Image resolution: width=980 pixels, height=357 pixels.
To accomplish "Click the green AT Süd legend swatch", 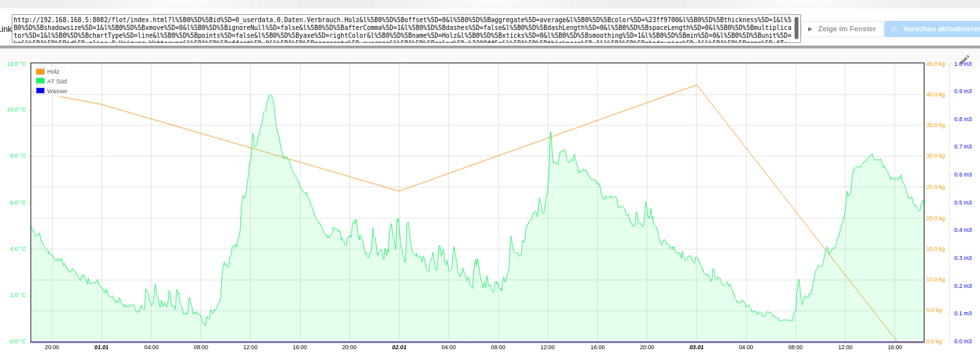I will click(x=40, y=81).
